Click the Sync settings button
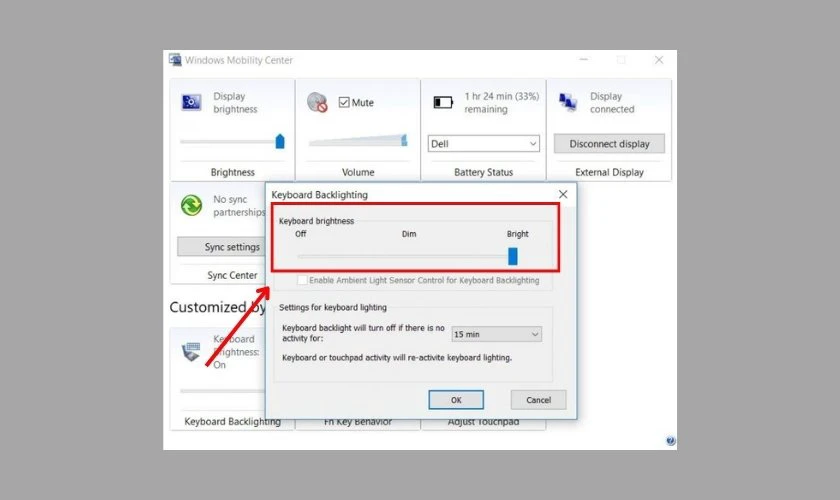This screenshot has height=500, width=840. pos(222,247)
